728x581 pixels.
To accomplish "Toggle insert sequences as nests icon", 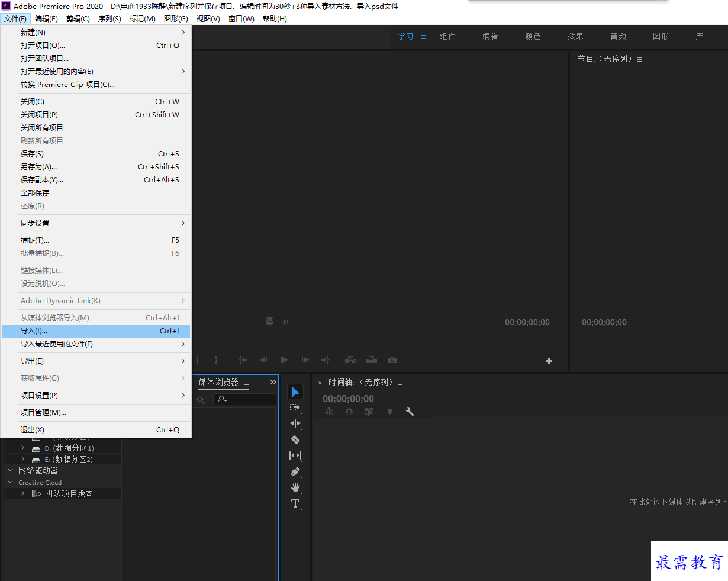I will click(x=329, y=412).
